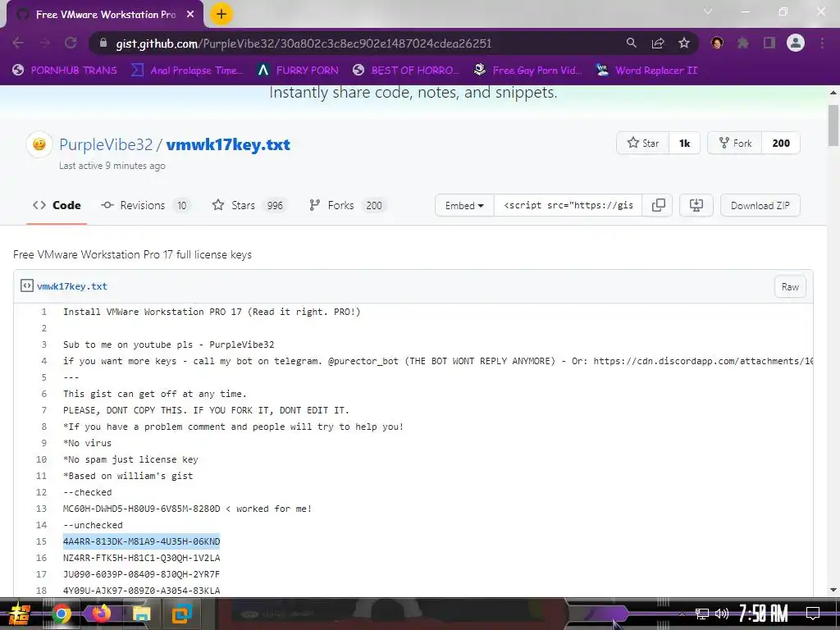The width and height of the screenshot is (840, 630).
Task: Open the PurpleVibe32 profile link
Action: [106, 144]
